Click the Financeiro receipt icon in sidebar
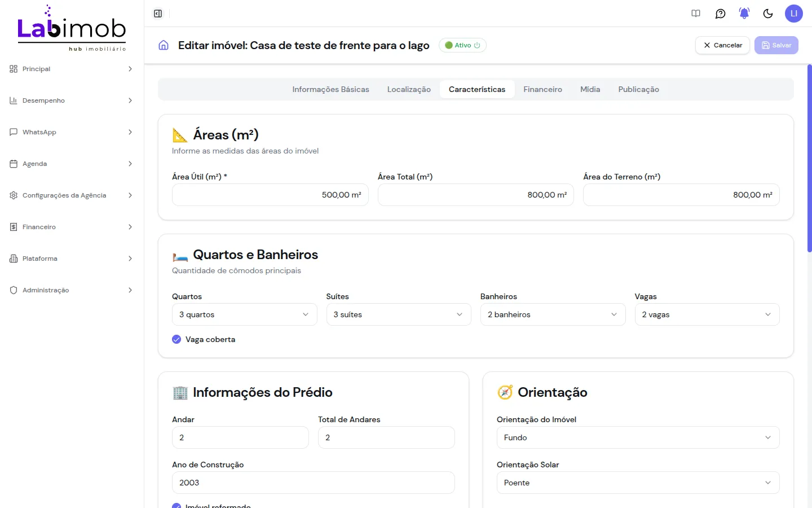Image resolution: width=812 pixels, height=508 pixels. (14, 227)
